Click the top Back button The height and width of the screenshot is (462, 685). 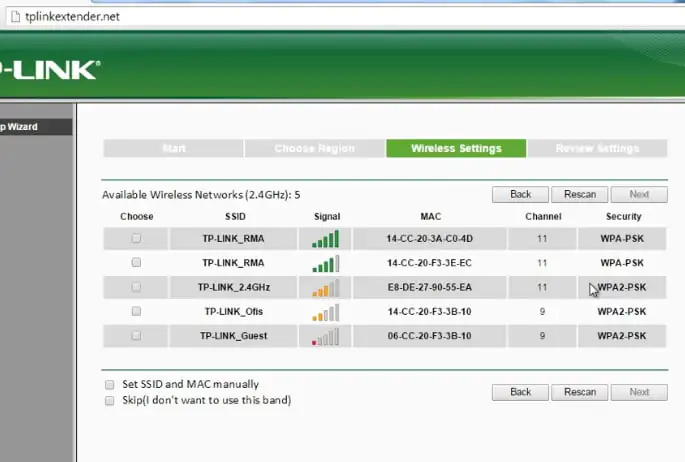coord(520,194)
